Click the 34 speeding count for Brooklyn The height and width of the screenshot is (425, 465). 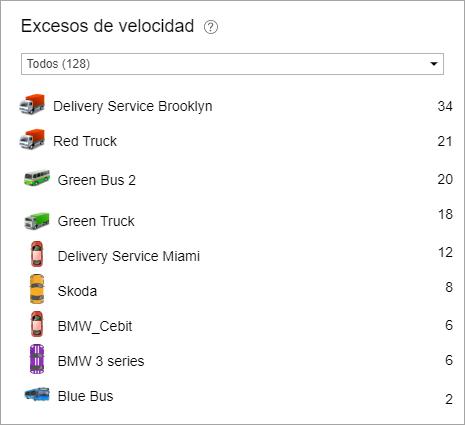[445, 106]
